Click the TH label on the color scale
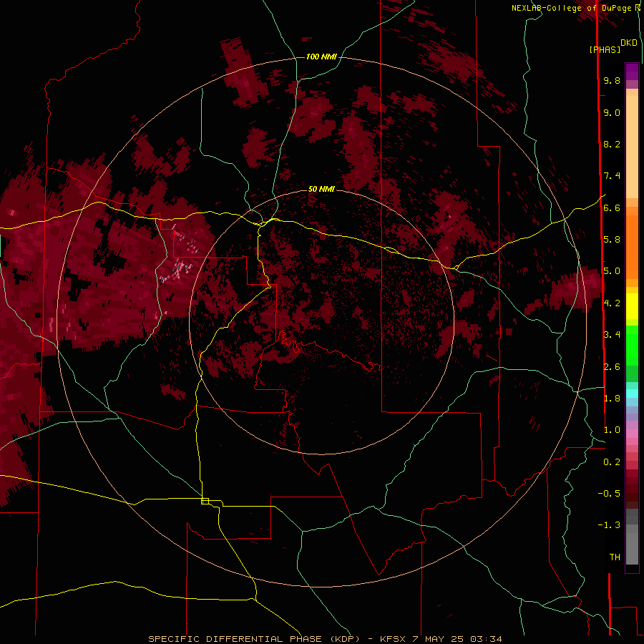 click(615, 557)
